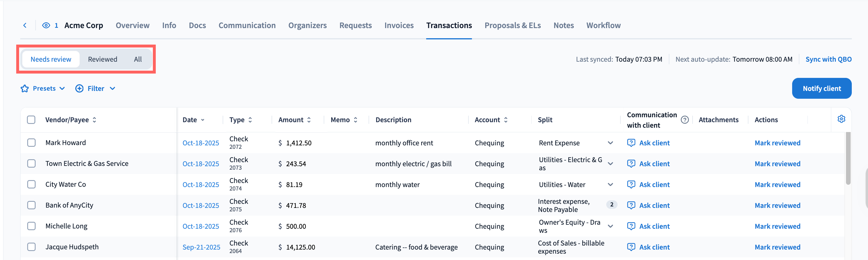This screenshot has width=868, height=260.
Task: Click the Communication with client help icon
Action: (684, 120)
